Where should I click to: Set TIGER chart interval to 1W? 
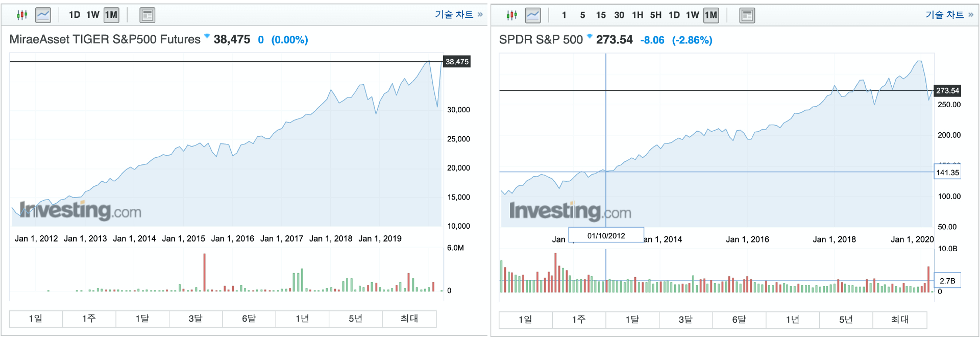pyautogui.click(x=93, y=15)
